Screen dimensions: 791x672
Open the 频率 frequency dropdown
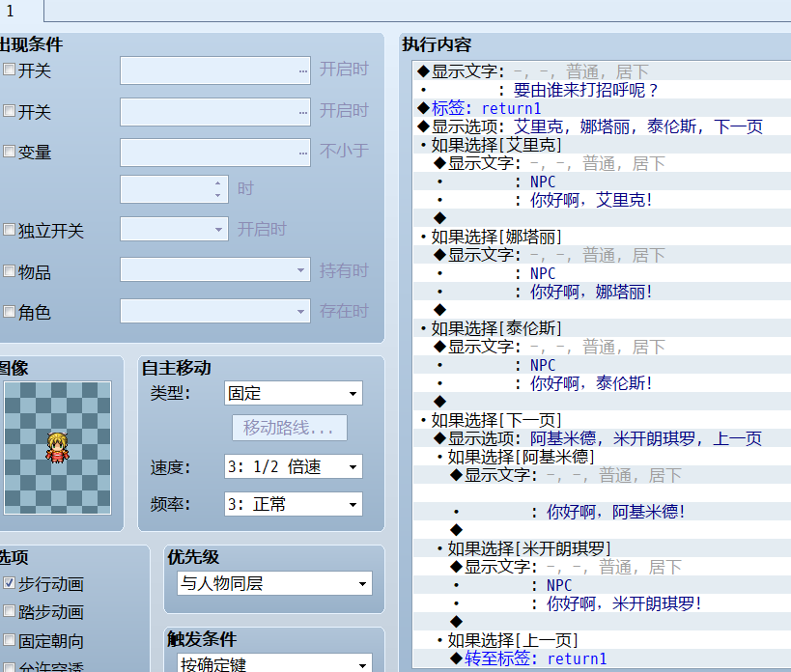[x=293, y=504]
